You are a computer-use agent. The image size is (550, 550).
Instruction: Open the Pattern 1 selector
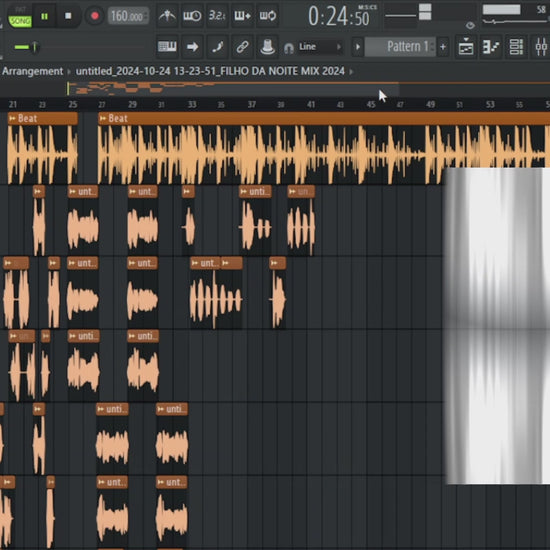click(400, 47)
